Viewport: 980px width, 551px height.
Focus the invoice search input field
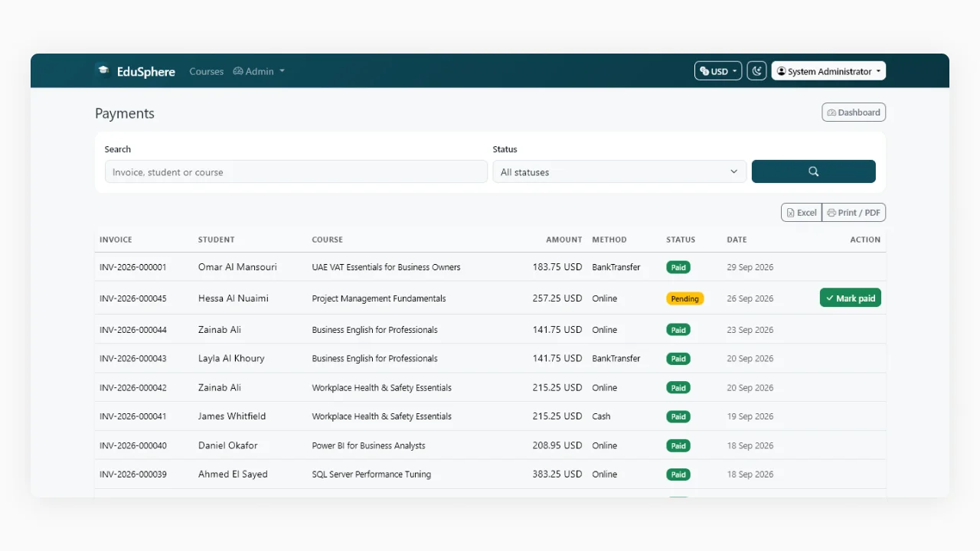tap(296, 172)
